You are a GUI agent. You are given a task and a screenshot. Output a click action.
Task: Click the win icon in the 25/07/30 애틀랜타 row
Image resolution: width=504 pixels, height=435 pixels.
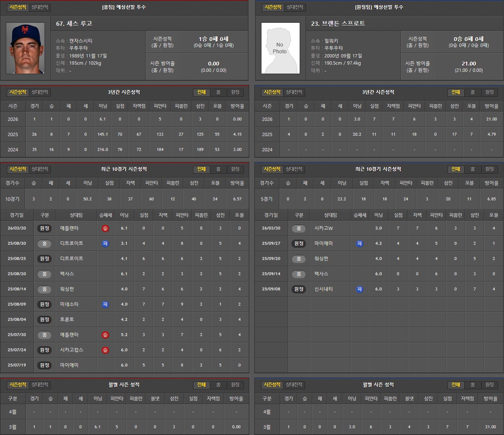pos(105,335)
